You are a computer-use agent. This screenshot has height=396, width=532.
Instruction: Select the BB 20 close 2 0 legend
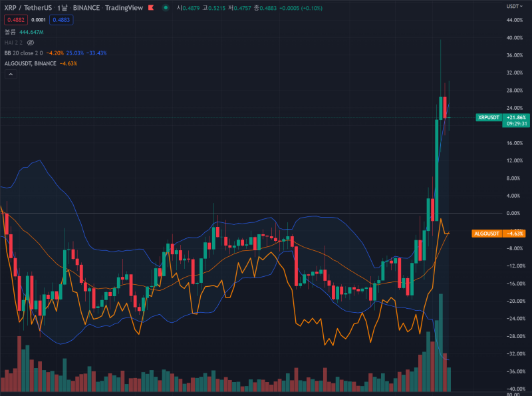(x=24, y=53)
